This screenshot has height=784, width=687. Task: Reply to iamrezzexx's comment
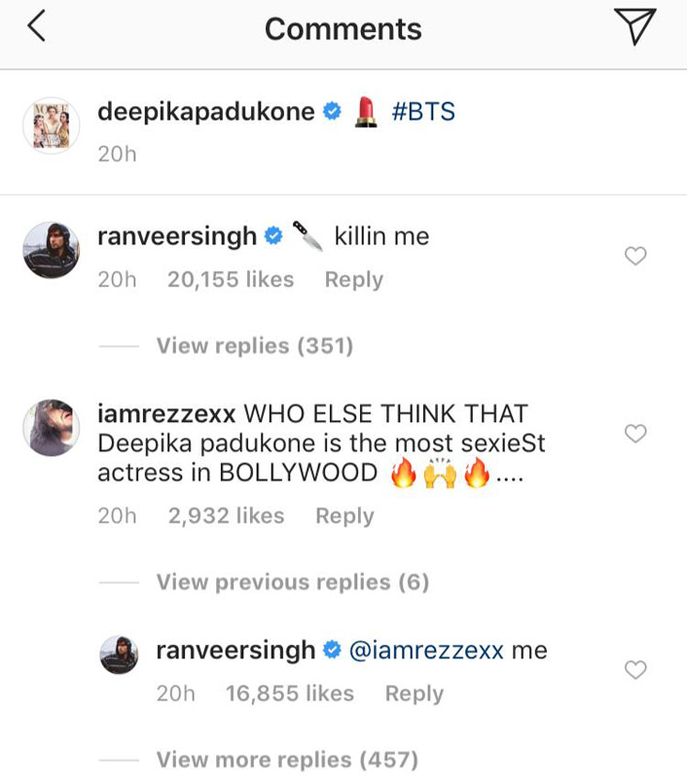click(x=344, y=516)
